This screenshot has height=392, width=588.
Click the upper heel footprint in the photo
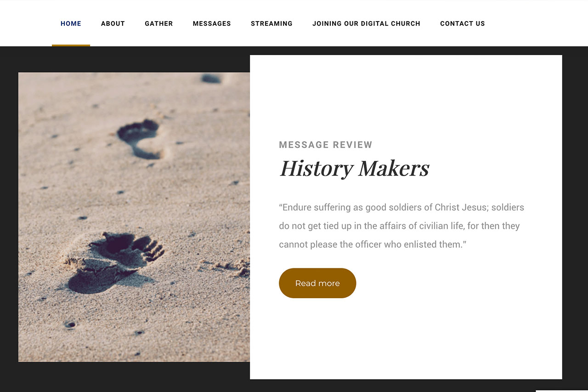[140, 139]
